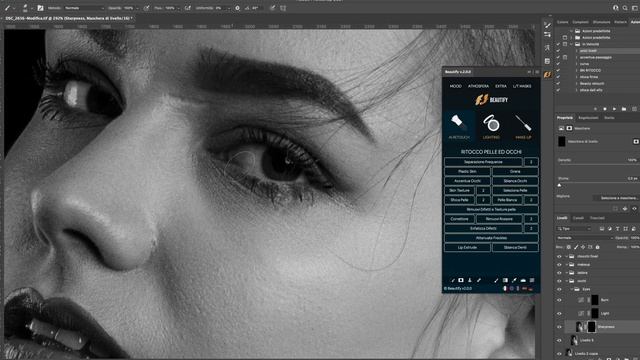Switch to the Tracciati tab

coord(597,218)
